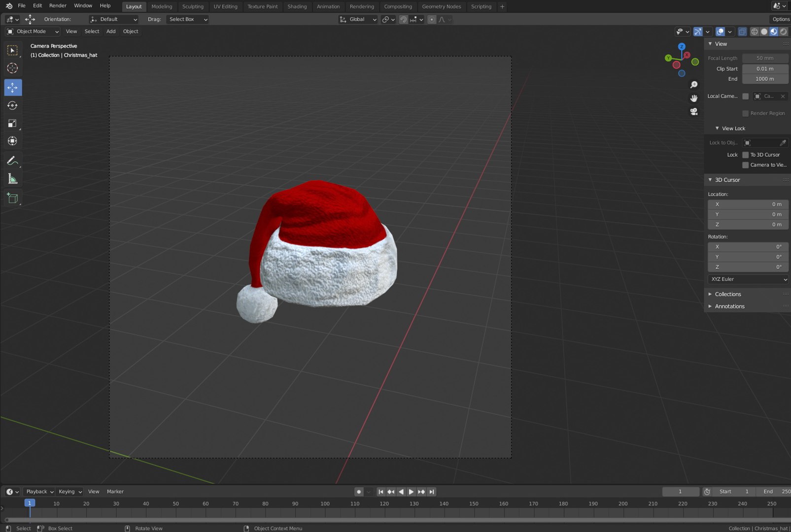Image resolution: width=791 pixels, height=532 pixels.
Task: Click the cursor Location X field
Action: pos(748,204)
